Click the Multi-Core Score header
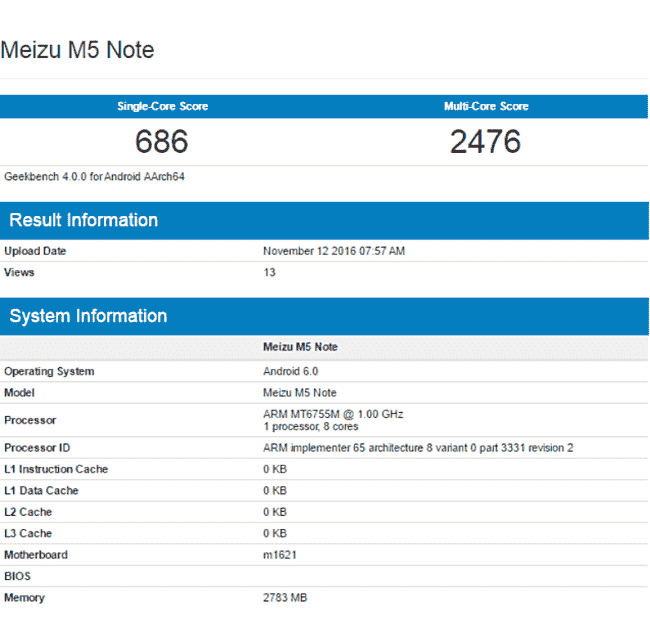 (x=486, y=106)
